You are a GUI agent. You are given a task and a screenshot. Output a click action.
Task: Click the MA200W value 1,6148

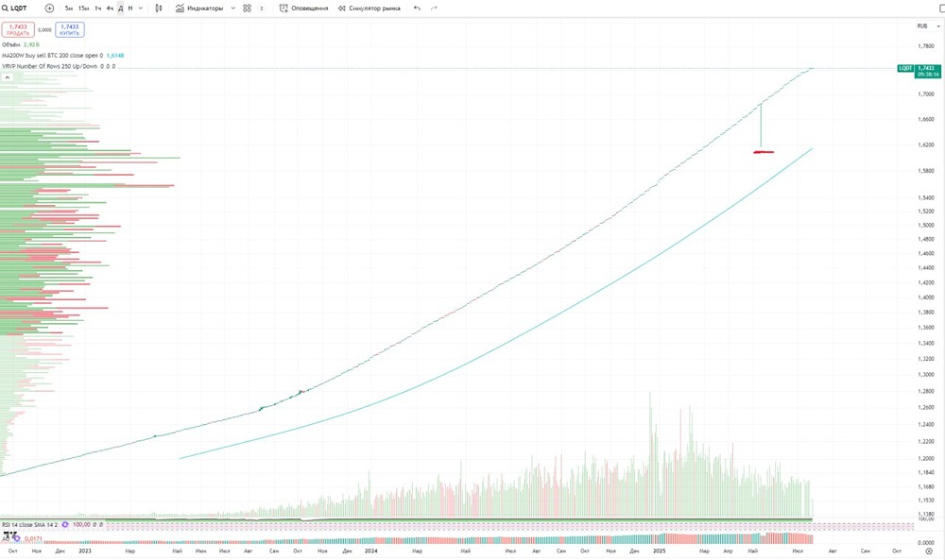click(x=115, y=56)
